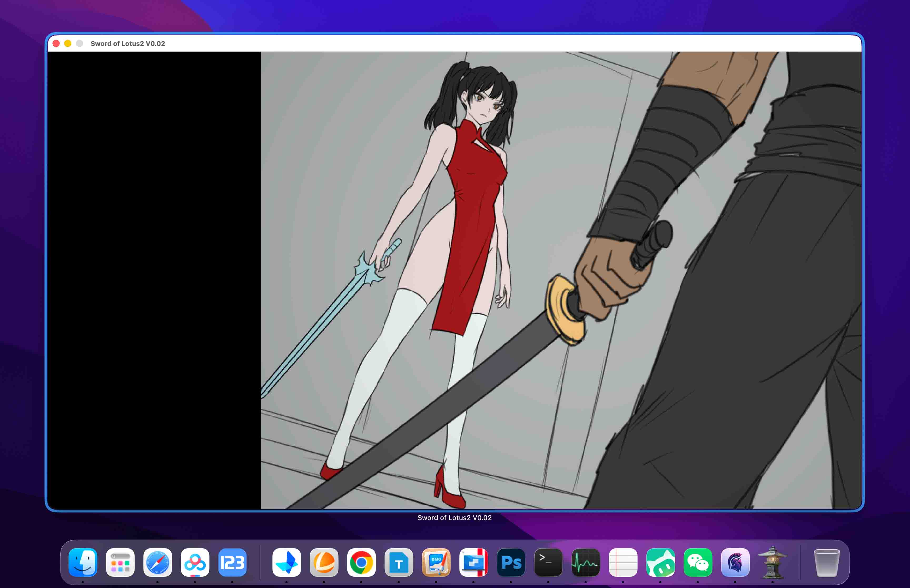
Task: Open Launchpad in the Dock
Action: click(x=120, y=562)
